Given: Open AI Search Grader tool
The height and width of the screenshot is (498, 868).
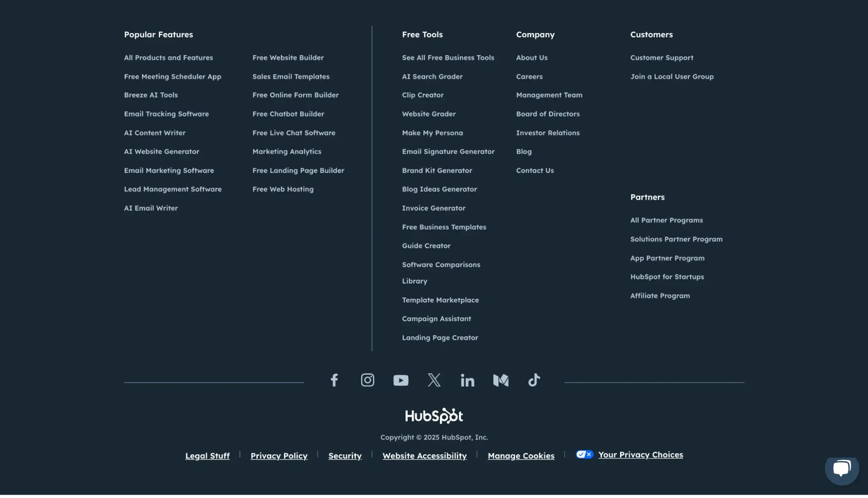Looking at the screenshot, I should pos(432,77).
